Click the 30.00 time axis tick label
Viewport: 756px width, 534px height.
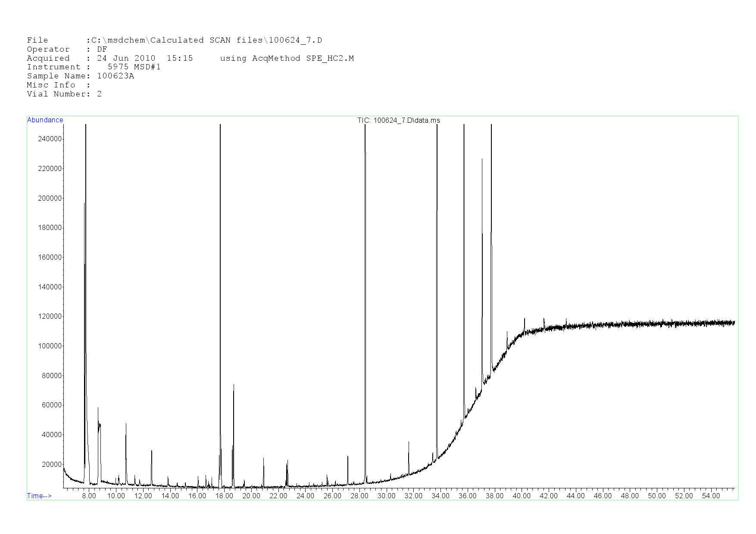(x=386, y=496)
